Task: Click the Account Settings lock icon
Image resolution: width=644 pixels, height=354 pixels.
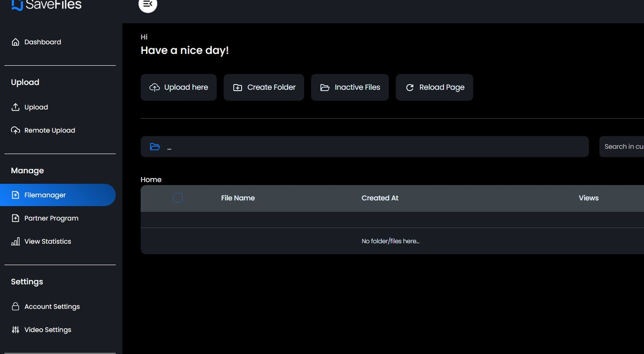Action: 16,307
